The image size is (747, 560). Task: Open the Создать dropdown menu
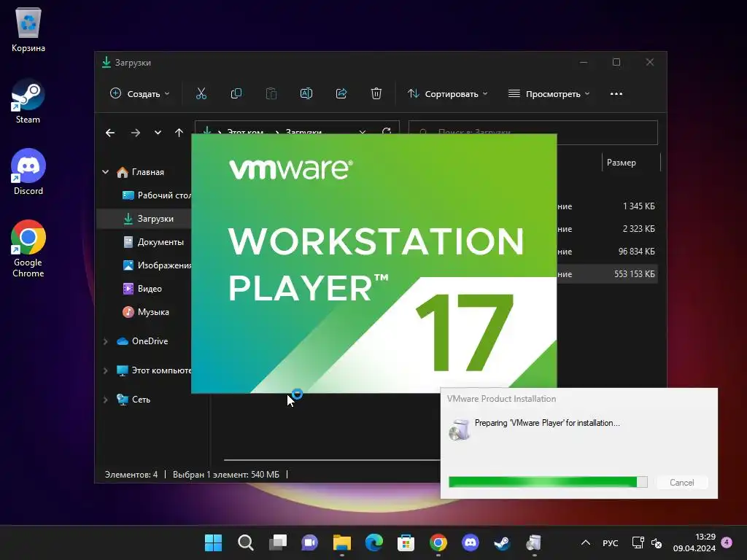[139, 94]
